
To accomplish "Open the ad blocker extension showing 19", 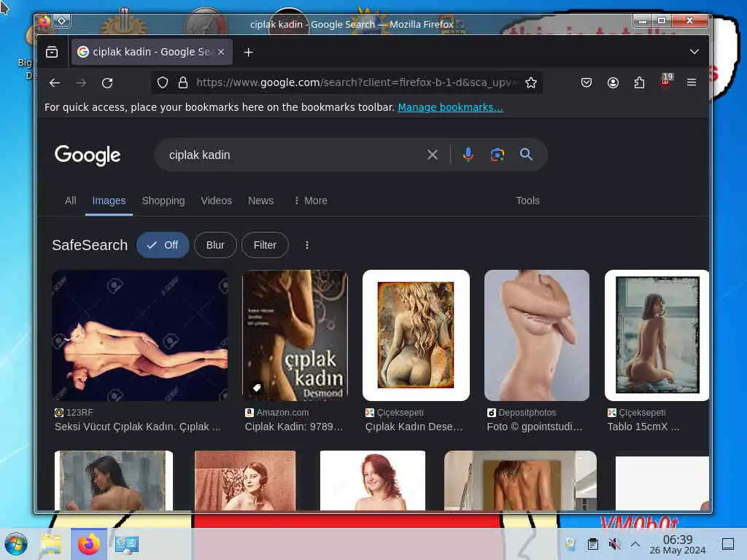I will [666, 81].
